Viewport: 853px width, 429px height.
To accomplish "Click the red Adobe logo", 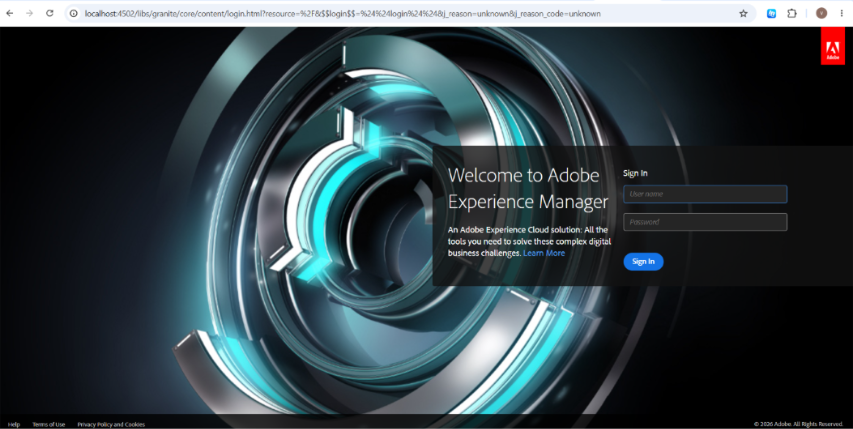I will (x=833, y=46).
